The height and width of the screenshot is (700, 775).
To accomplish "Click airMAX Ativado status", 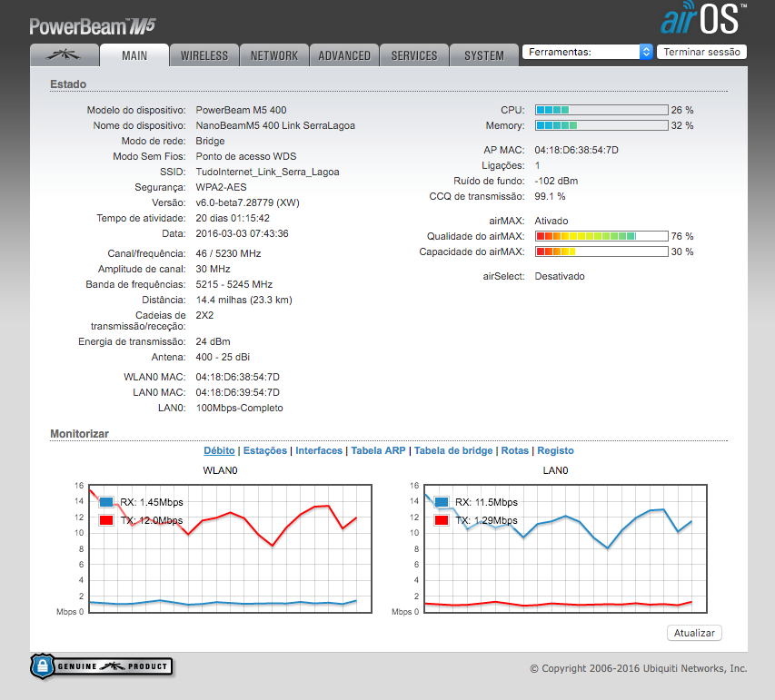I will (551, 221).
